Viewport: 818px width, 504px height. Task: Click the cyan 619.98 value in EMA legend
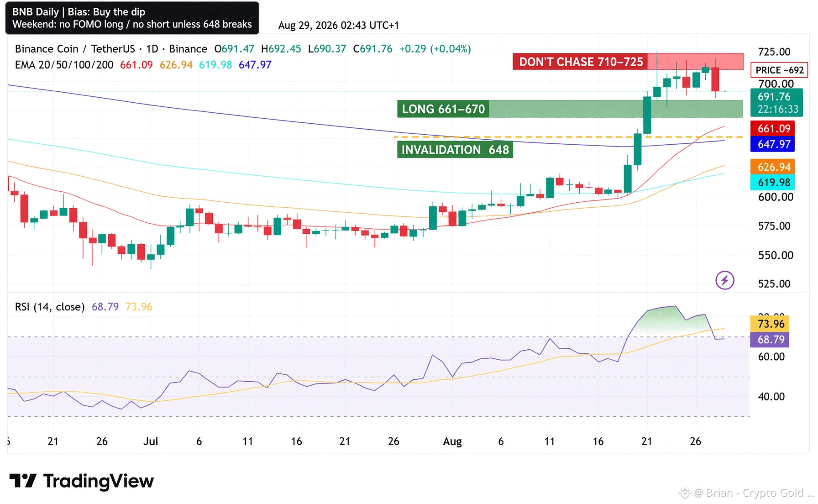[215, 65]
